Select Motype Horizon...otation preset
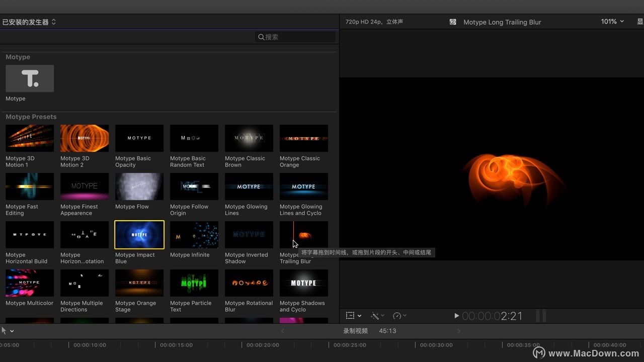This screenshot has height=362, width=644. [85, 235]
